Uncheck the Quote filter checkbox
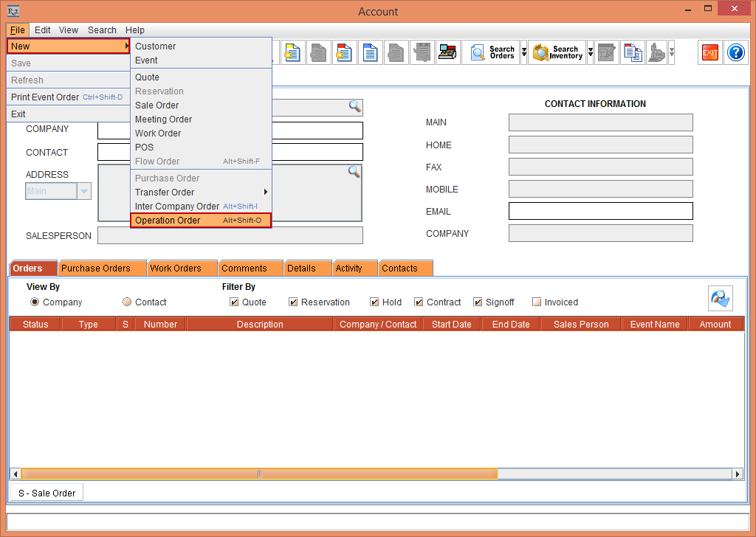756x537 pixels. tap(234, 302)
